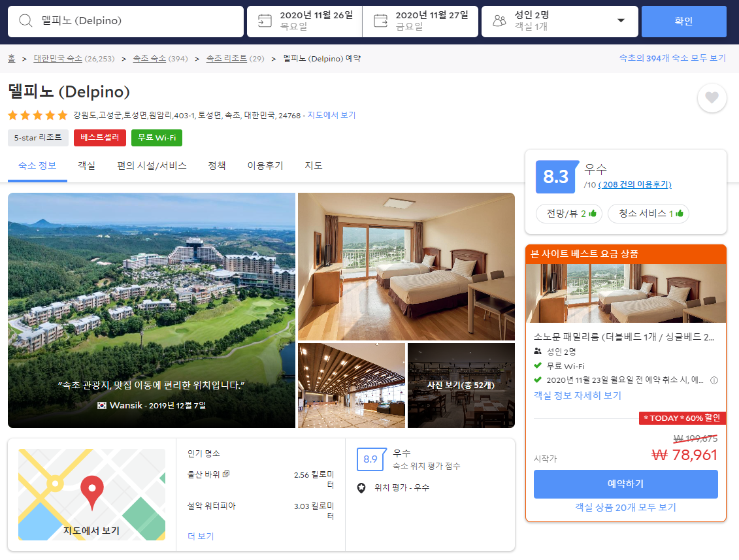Viewport: 739px width, 560px height.
Task: Open guests and rooms dropdown arrow
Action: tap(621, 21)
